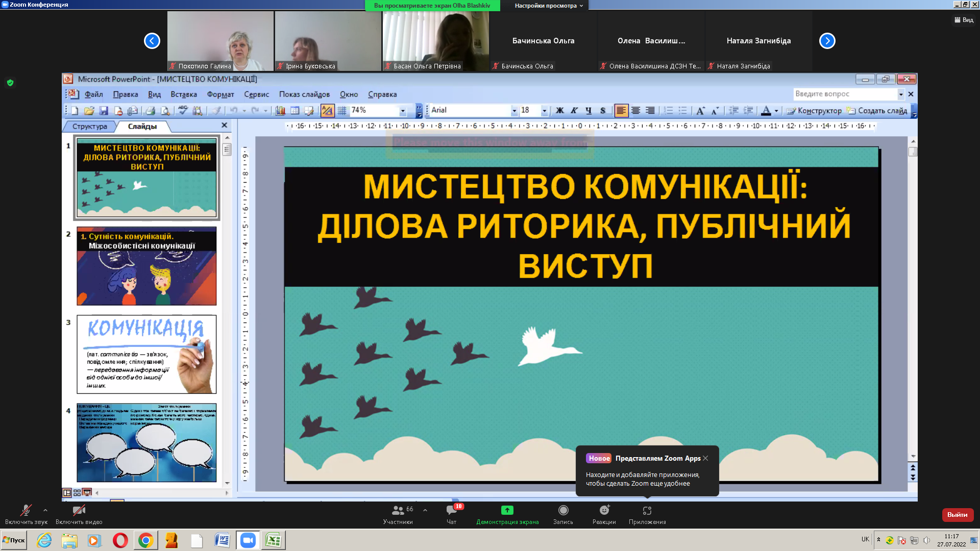The image size is (980, 551).
Task: Click the Increase Font Size icon
Action: [x=700, y=110]
